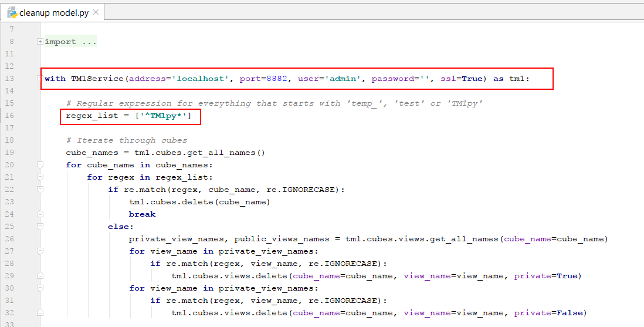Click get_all_names() call on line 19
This screenshot has width=644, height=327.
(226, 153)
